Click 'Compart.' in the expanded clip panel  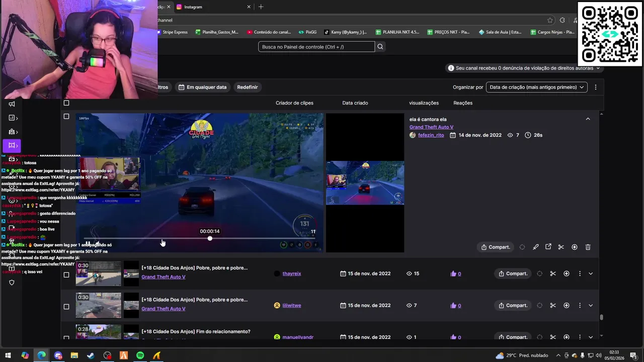pyautogui.click(x=496, y=247)
